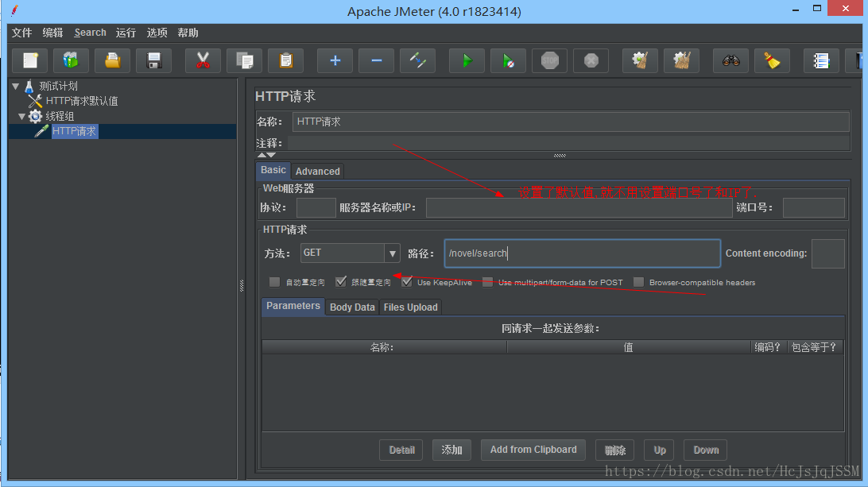
Task: Click the Clear results broom icon
Action: click(640, 60)
